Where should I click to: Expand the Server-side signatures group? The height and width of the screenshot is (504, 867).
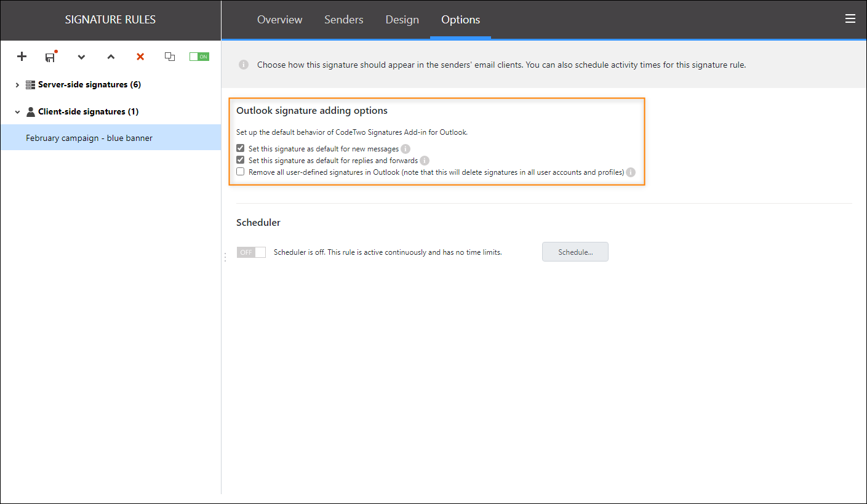pos(17,85)
